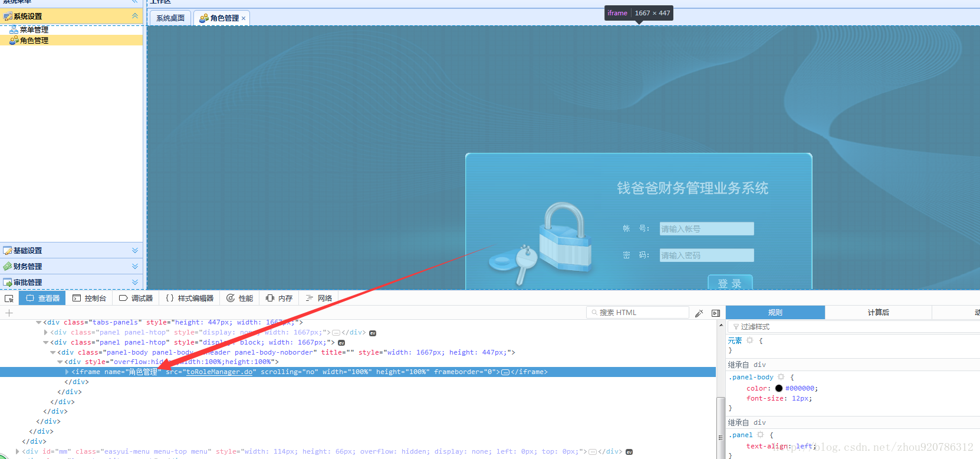Click selector highlighter icon next to .panel
The width and height of the screenshot is (980, 459).
760,434
